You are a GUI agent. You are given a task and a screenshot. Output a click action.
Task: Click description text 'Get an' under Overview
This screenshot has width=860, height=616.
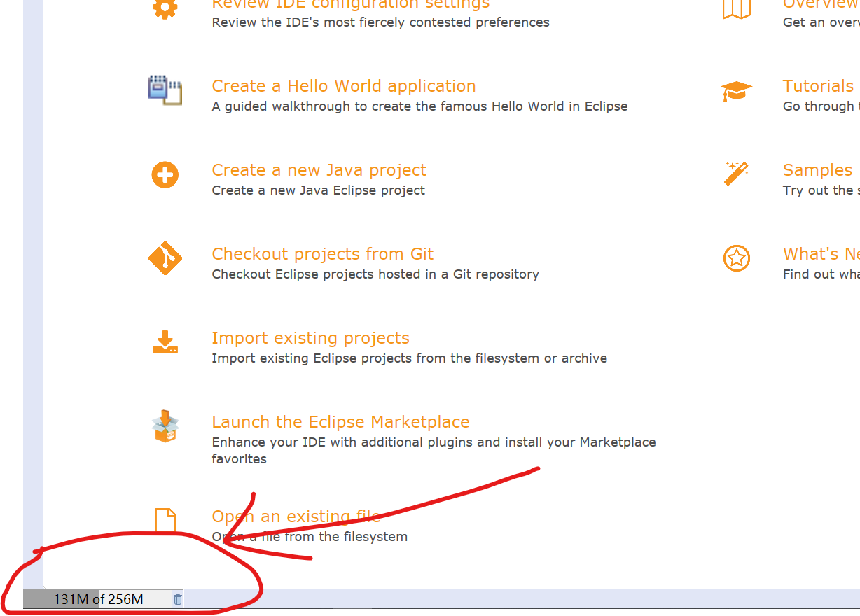803,22
